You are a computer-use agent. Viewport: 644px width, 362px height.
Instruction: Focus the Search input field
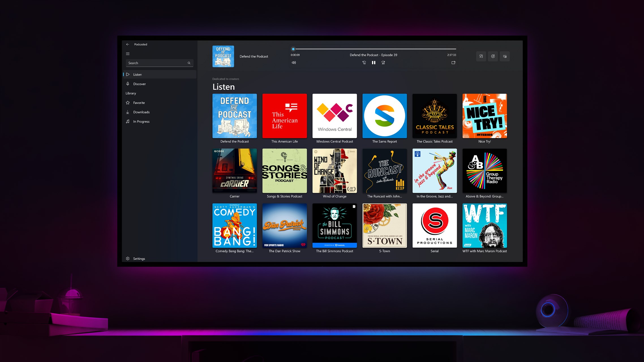(156, 63)
